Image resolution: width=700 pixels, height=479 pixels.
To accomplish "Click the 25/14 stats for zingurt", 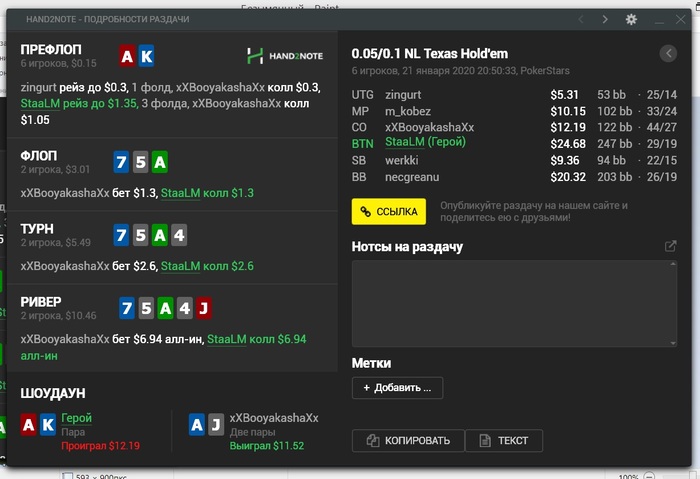I will tap(662, 95).
